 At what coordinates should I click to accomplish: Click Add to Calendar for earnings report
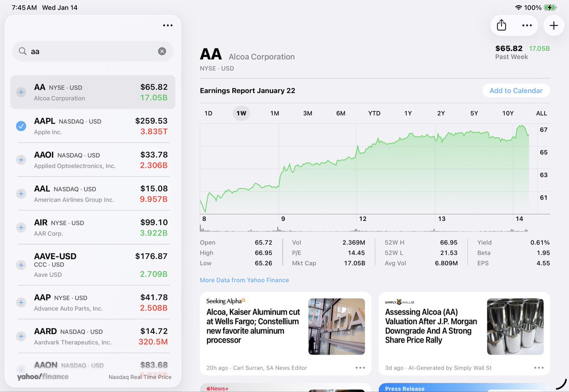(x=516, y=91)
